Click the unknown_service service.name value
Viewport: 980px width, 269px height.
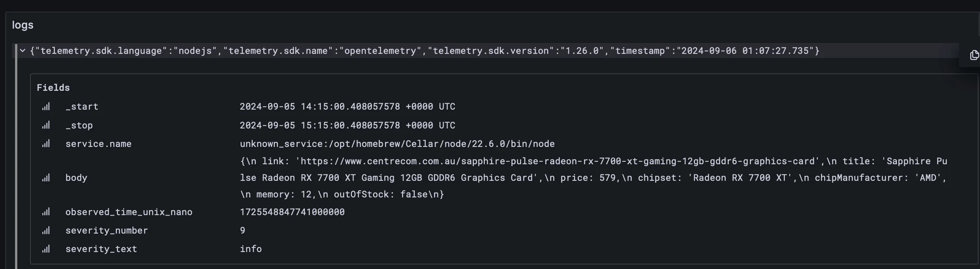[x=397, y=144]
